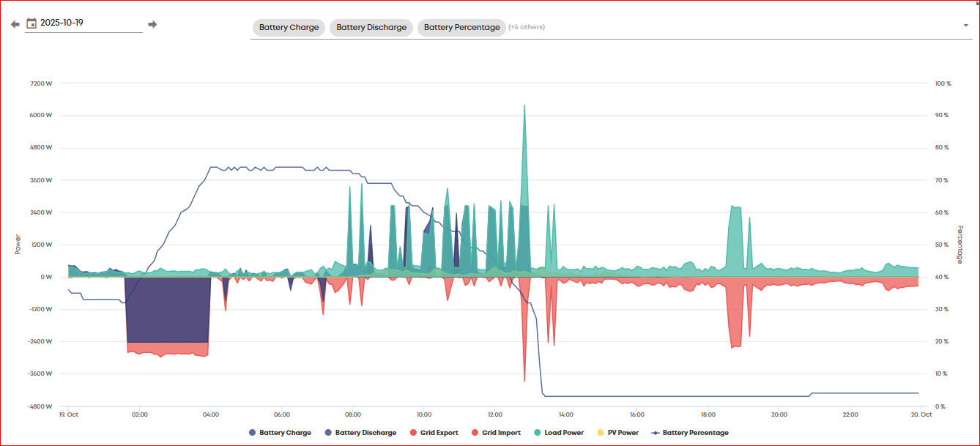Go to previous day with left arrow

tap(15, 24)
